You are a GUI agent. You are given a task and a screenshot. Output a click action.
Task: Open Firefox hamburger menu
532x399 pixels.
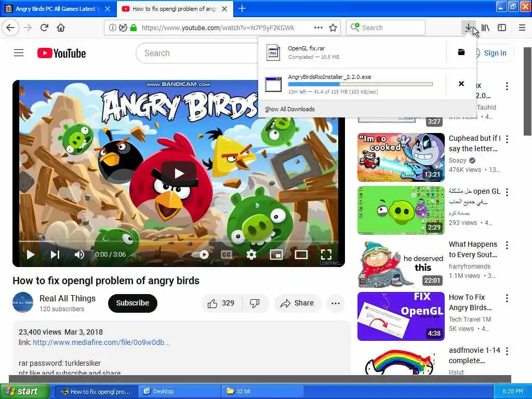pyautogui.click(x=522, y=28)
